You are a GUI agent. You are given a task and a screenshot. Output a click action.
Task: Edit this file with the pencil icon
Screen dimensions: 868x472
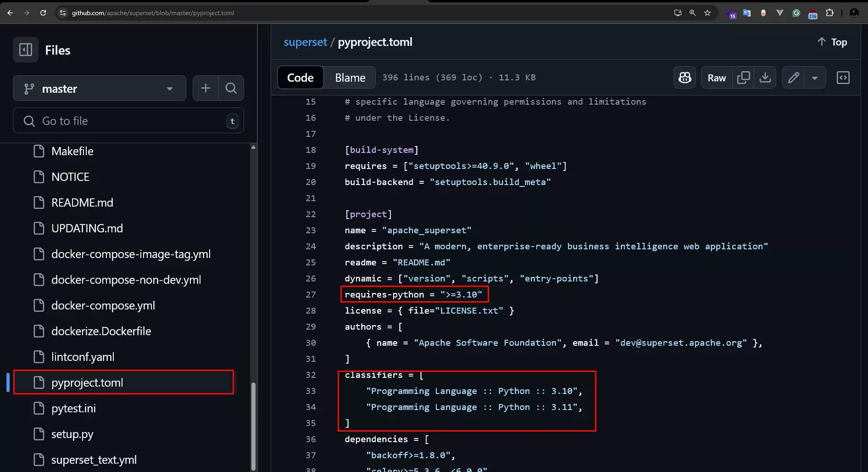coord(794,78)
